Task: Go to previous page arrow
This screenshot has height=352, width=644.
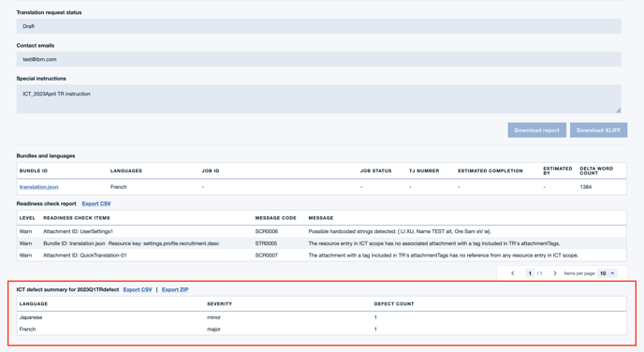Action: point(513,273)
